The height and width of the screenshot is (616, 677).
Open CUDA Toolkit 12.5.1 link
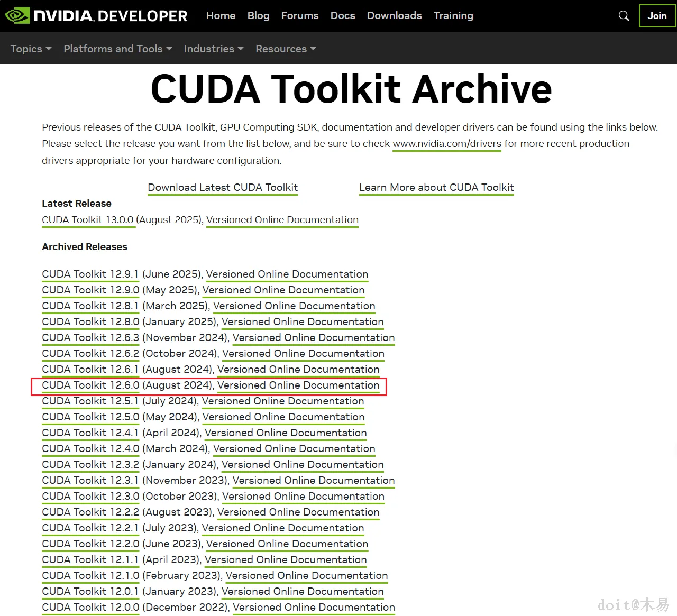coord(90,401)
